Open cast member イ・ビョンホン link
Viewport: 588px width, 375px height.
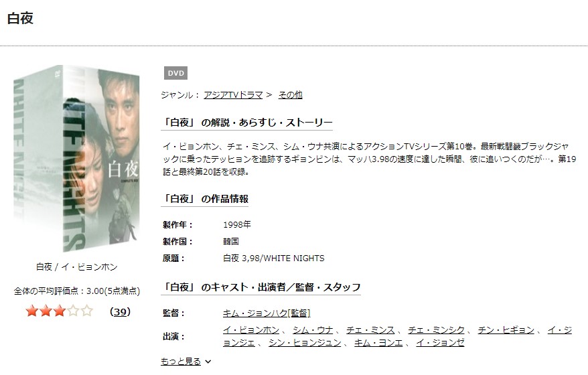[251, 330]
